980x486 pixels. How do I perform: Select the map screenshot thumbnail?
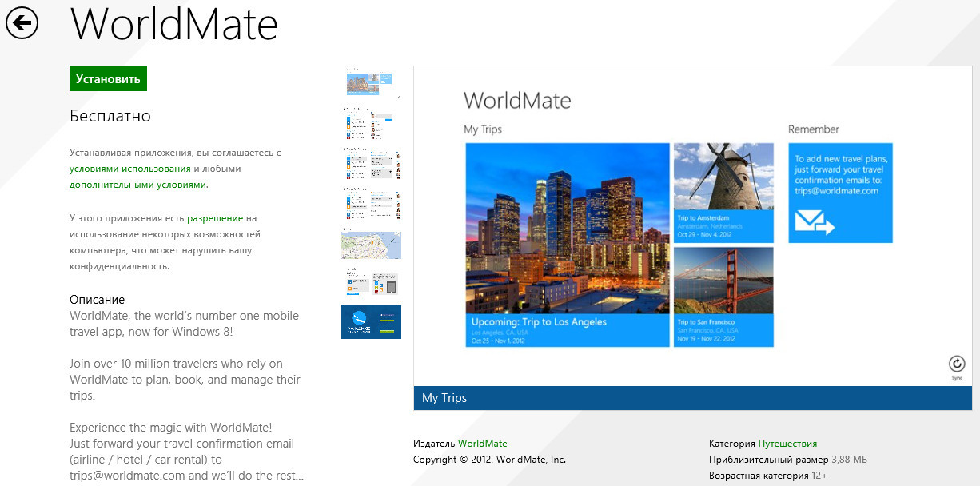(x=371, y=245)
